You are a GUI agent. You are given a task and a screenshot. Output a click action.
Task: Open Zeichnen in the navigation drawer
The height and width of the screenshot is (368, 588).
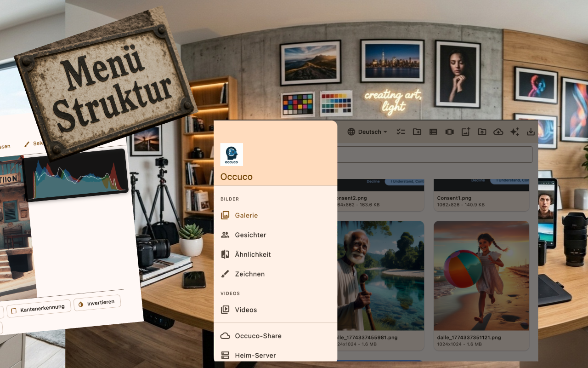click(276, 274)
